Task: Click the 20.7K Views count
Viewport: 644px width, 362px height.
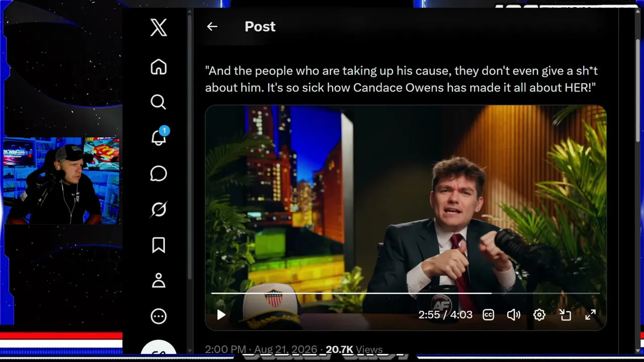Action: point(354,349)
